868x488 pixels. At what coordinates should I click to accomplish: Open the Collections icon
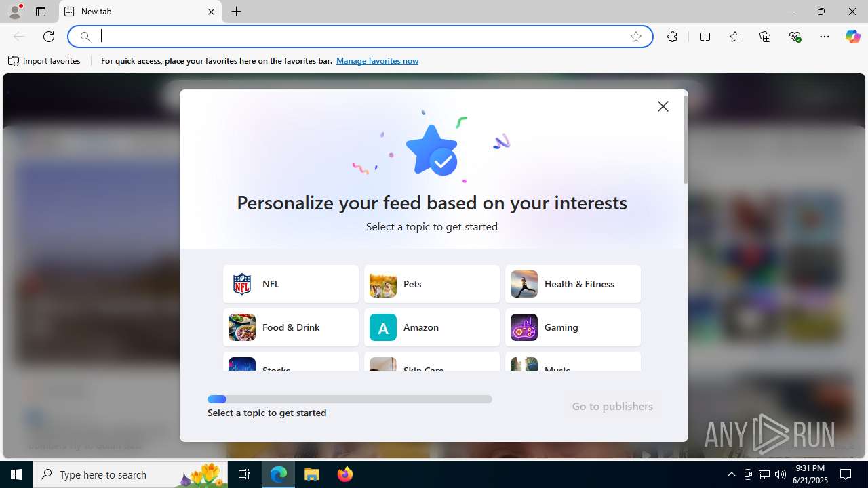(x=765, y=37)
